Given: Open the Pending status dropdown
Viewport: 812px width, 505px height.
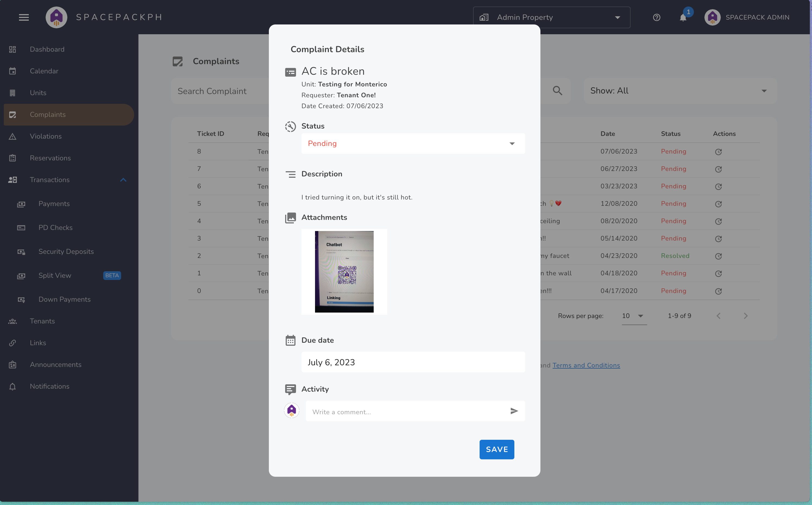Looking at the screenshot, I should pos(413,144).
